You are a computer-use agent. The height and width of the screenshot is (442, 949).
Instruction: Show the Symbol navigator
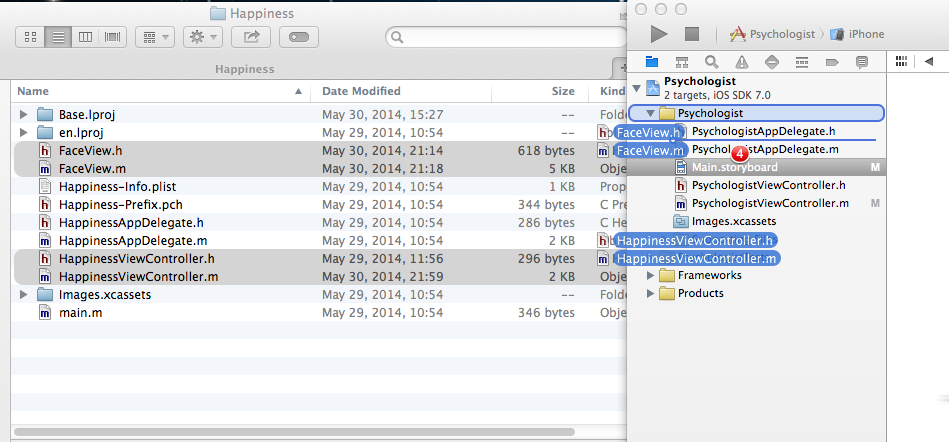pyautogui.click(x=681, y=61)
